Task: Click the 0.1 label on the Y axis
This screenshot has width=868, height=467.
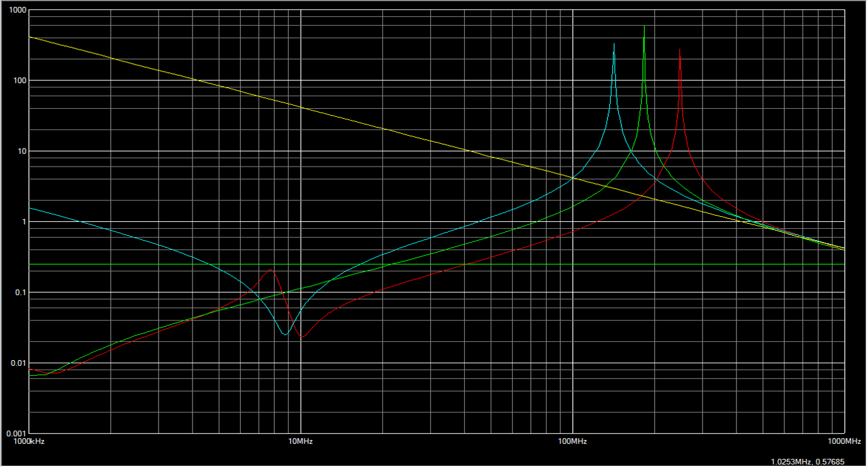Action: pos(19,292)
